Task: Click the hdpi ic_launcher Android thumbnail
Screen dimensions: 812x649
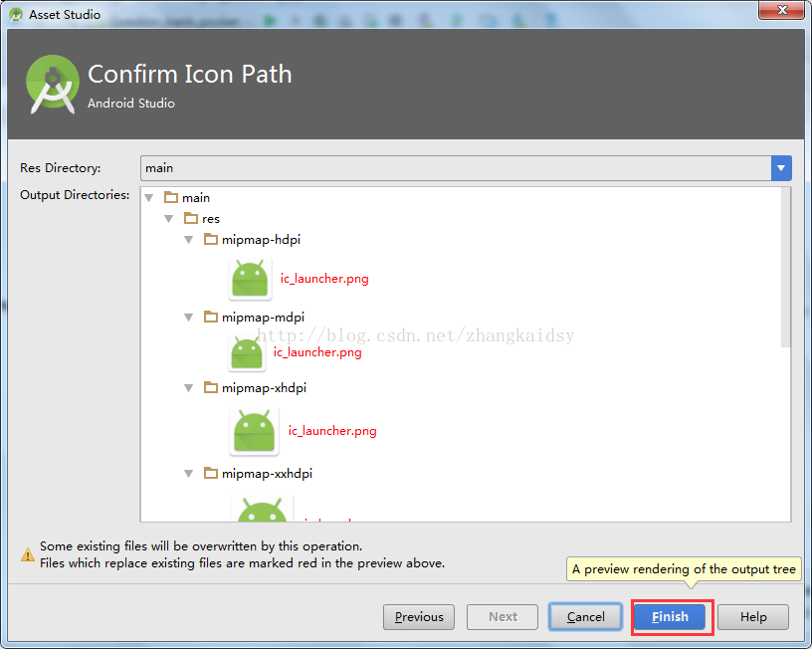Action: pyautogui.click(x=250, y=279)
